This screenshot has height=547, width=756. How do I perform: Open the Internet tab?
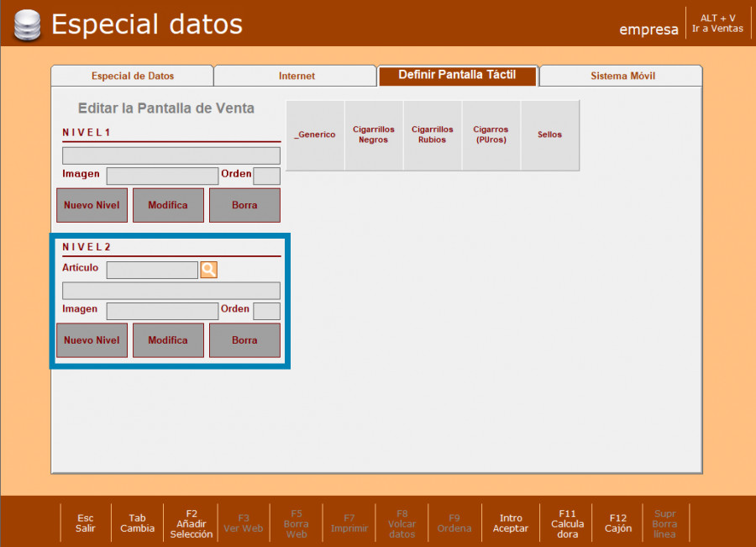[x=296, y=76]
